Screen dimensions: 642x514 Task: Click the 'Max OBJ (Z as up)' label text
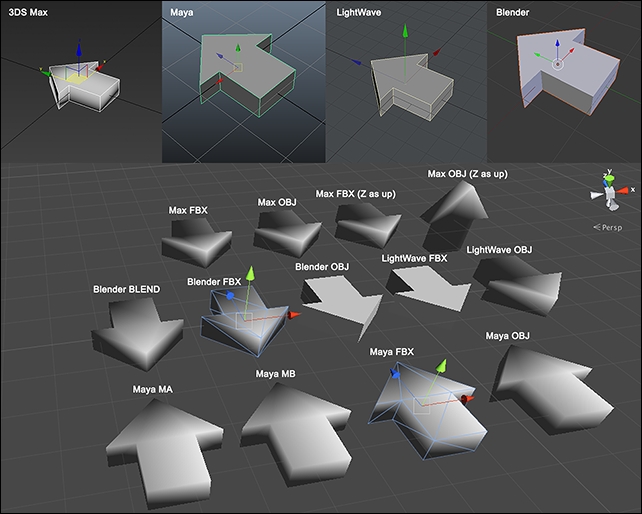coord(468,174)
